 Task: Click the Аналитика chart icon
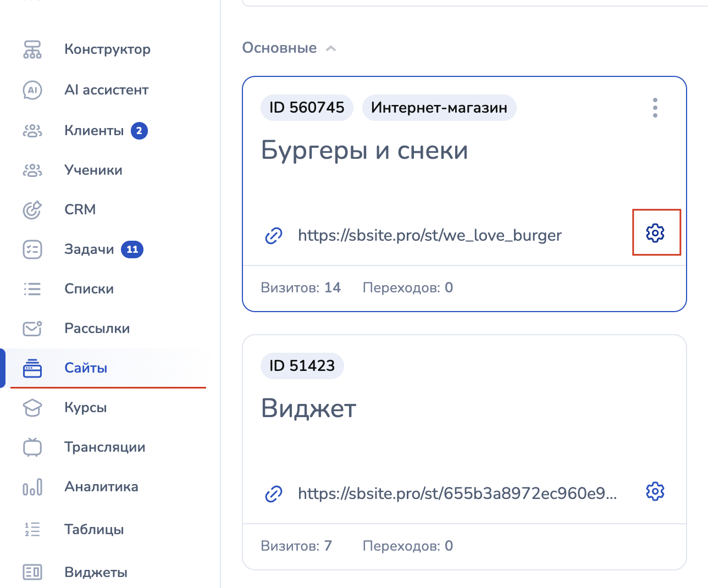click(32, 487)
